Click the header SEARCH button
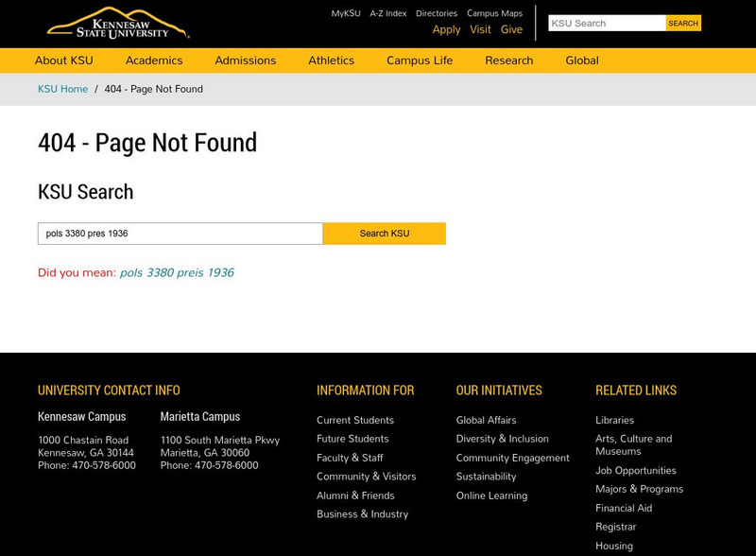Screen dimensions: 756x556 [x=683, y=23]
